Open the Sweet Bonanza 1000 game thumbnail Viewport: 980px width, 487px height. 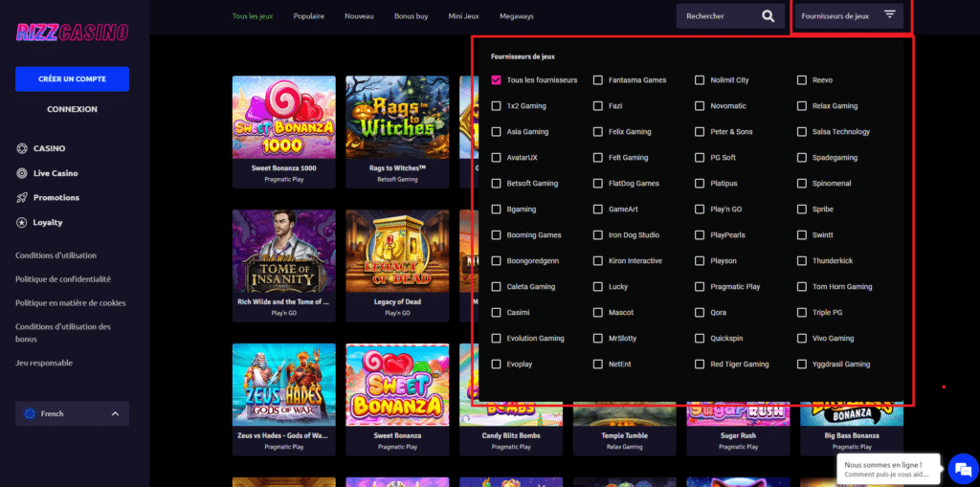click(x=283, y=118)
